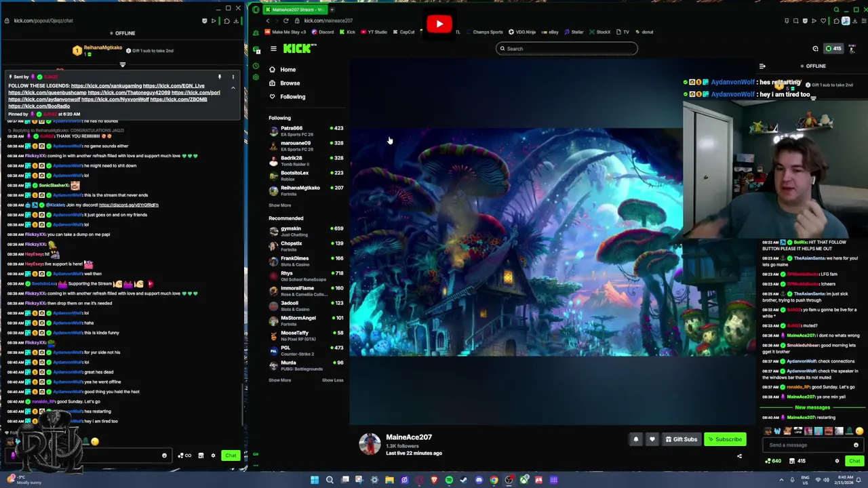Screen dimensions: 868x488
Task: Expand Recommended list with Show More
Action: pyautogui.click(x=279, y=380)
